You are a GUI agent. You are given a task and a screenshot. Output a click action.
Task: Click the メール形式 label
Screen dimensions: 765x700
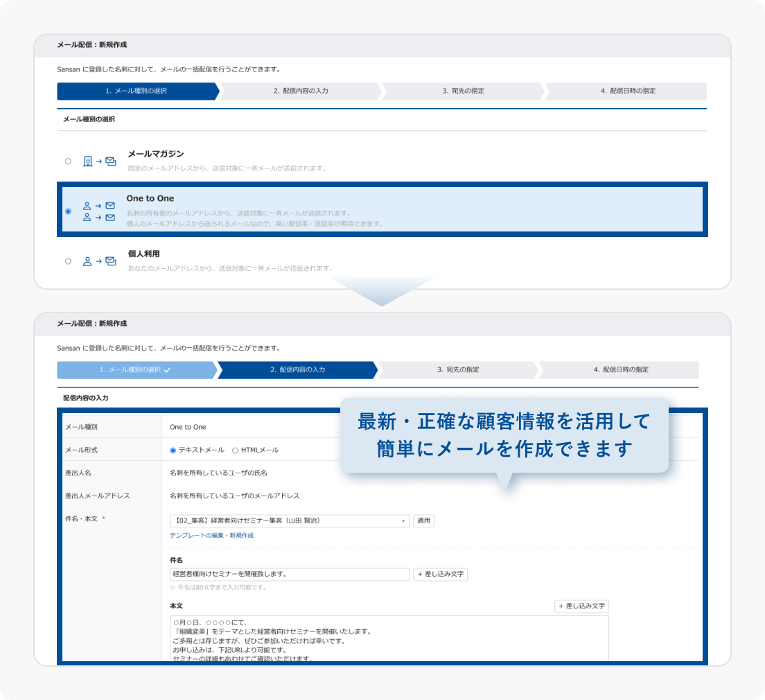coord(82,450)
